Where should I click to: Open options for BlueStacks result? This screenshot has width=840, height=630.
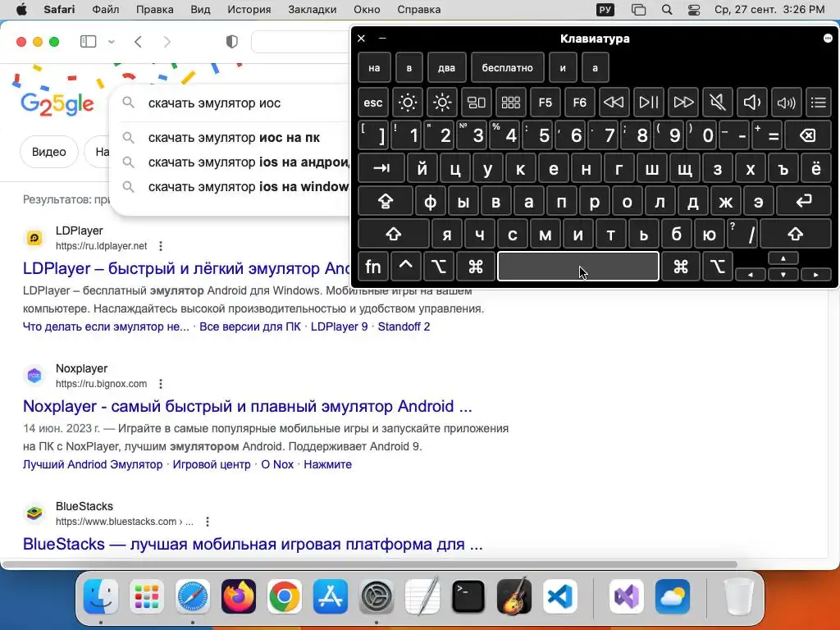pyautogui.click(x=208, y=521)
